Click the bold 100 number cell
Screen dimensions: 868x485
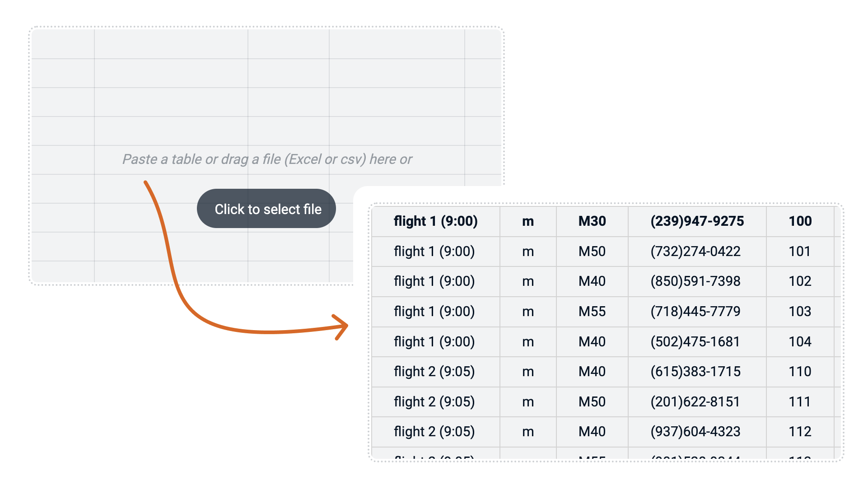[800, 221]
